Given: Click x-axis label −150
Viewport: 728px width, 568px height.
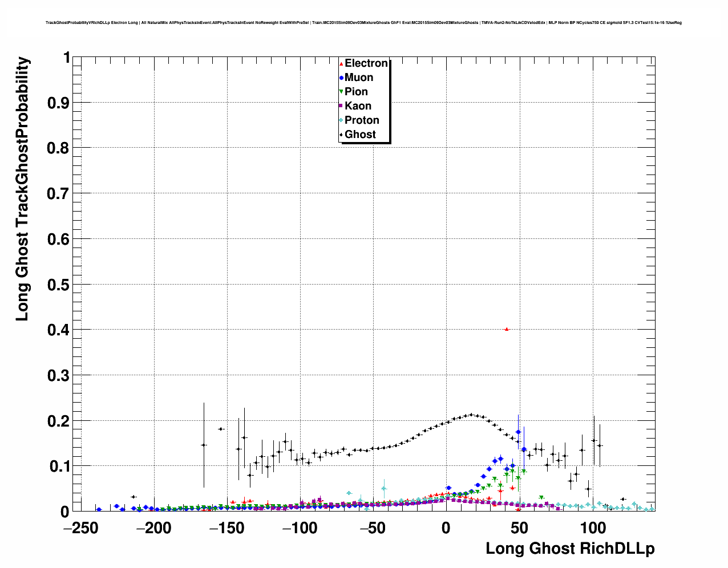Looking at the screenshot, I should point(227,528).
